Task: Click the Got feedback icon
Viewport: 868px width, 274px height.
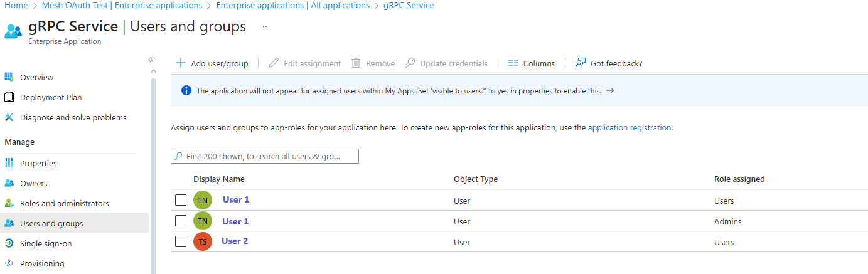Action: [581, 63]
